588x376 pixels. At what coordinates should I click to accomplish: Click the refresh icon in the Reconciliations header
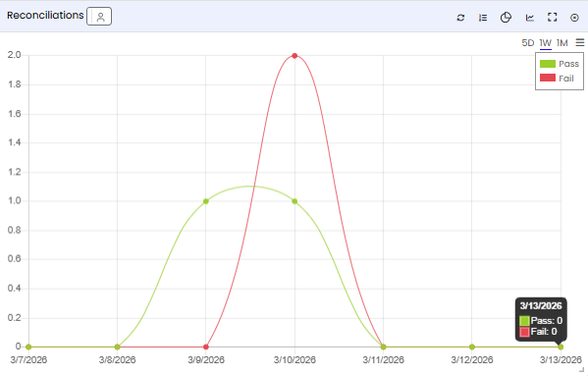460,18
